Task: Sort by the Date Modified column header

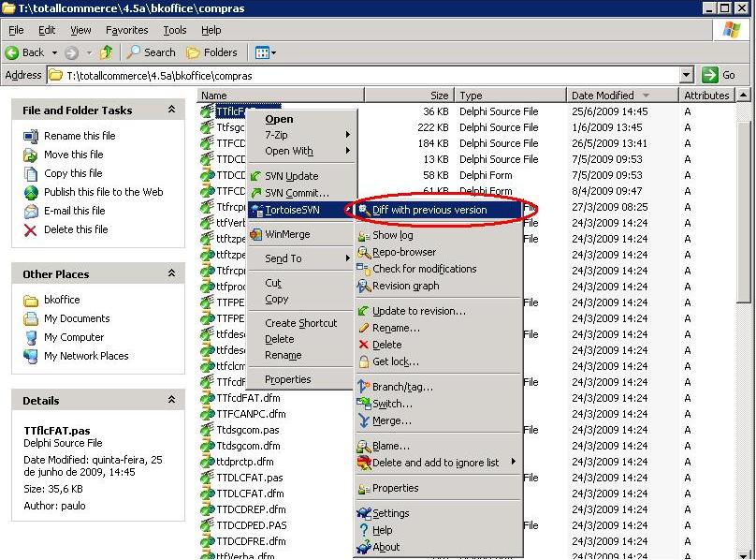Action: point(622,96)
